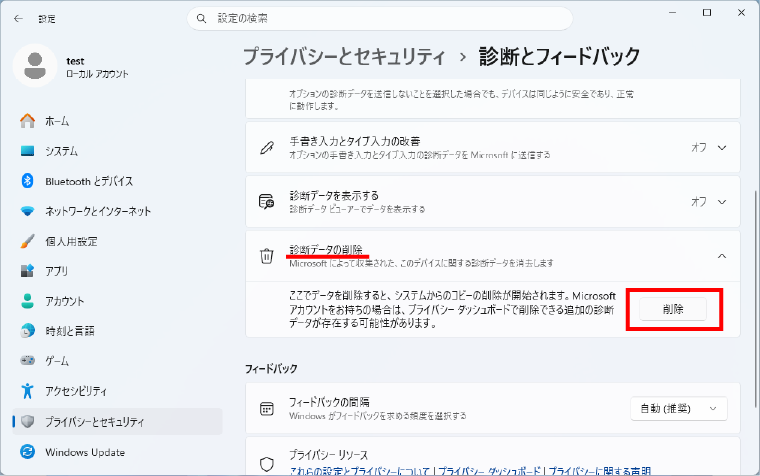Click the calendar icon for feedback frequency
The image size is (760, 476).
pos(267,409)
